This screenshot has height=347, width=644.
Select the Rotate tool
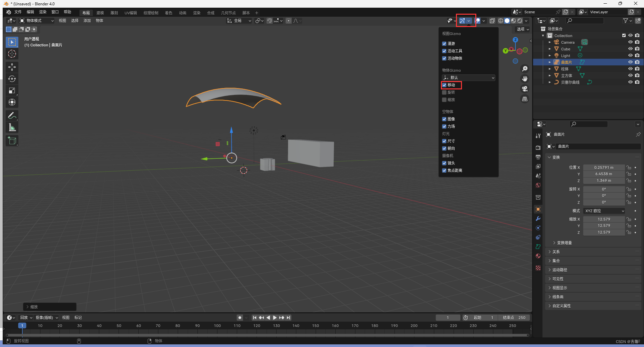coord(12,79)
